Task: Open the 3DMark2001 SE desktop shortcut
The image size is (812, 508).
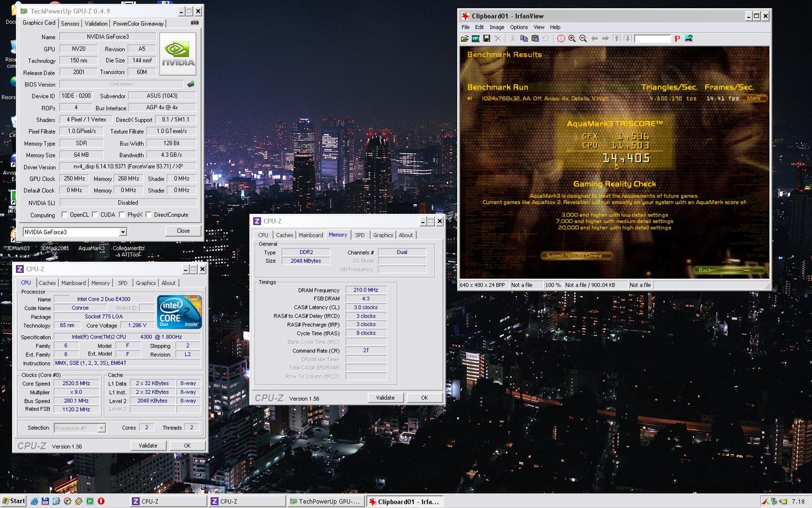Action: point(54,251)
